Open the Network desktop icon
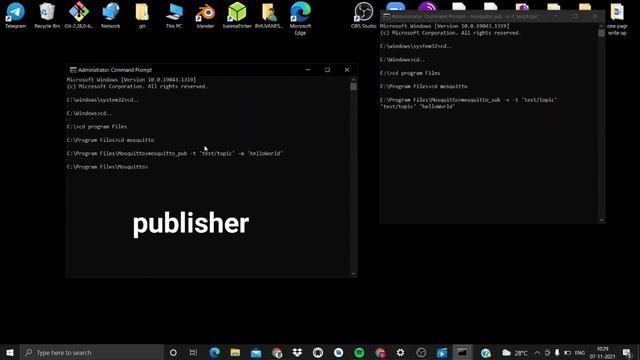640x360 pixels. 111,15
